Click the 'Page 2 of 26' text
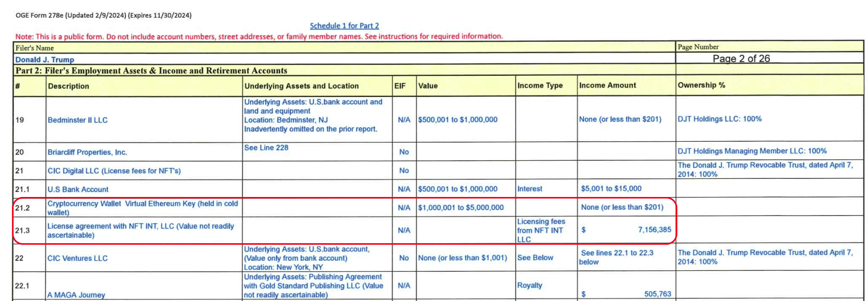 (x=741, y=58)
